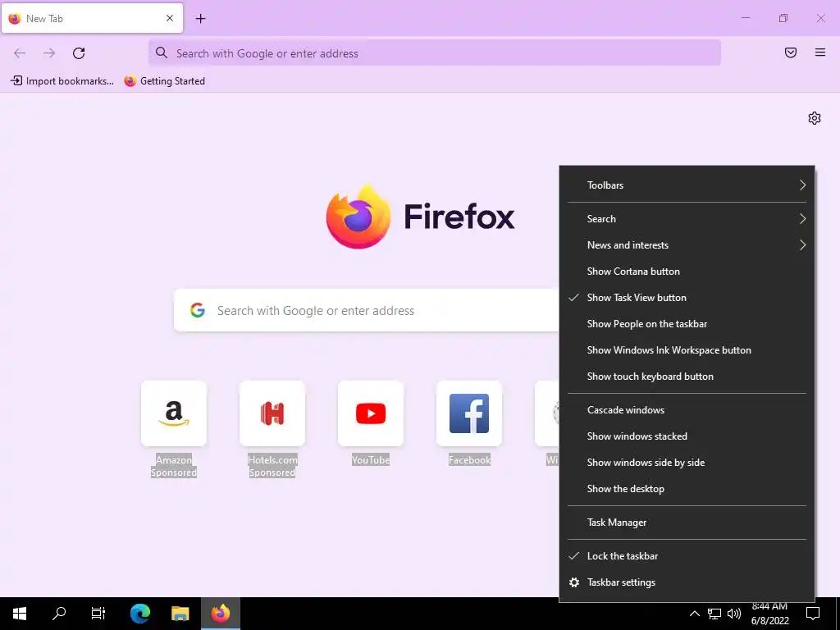Reload the current Firefox page
Screen dimensions: 840x630
79,53
